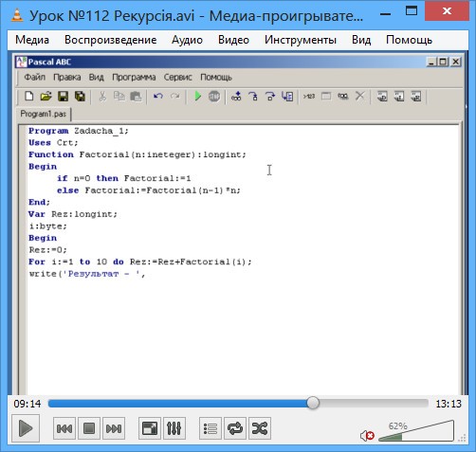This screenshot has width=476, height=452.
Task: Click the Play button in VLC
Action: pyautogui.click(x=26, y=428)
